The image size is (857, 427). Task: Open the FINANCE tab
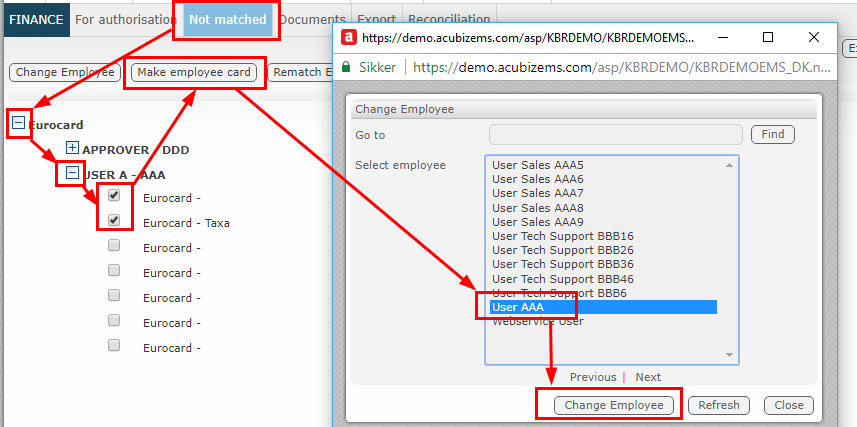point(36,20)
